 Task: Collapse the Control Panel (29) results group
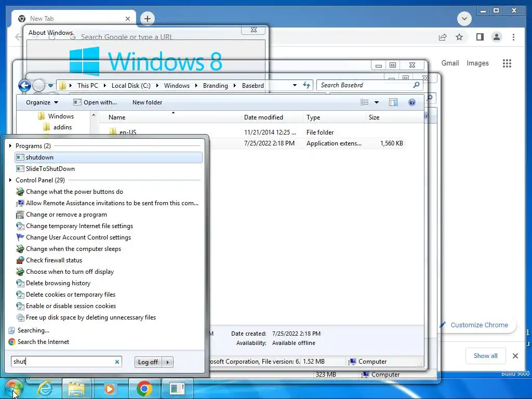tap(10, 180)
